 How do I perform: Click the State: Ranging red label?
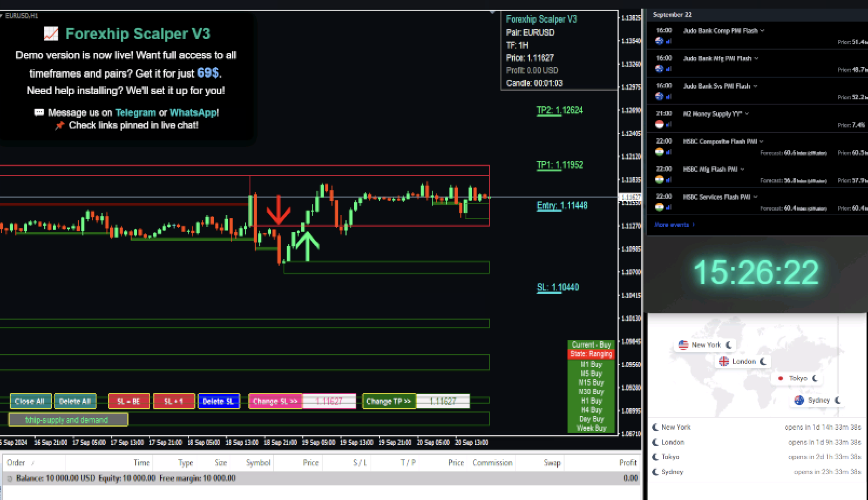[x=591, y=354]
